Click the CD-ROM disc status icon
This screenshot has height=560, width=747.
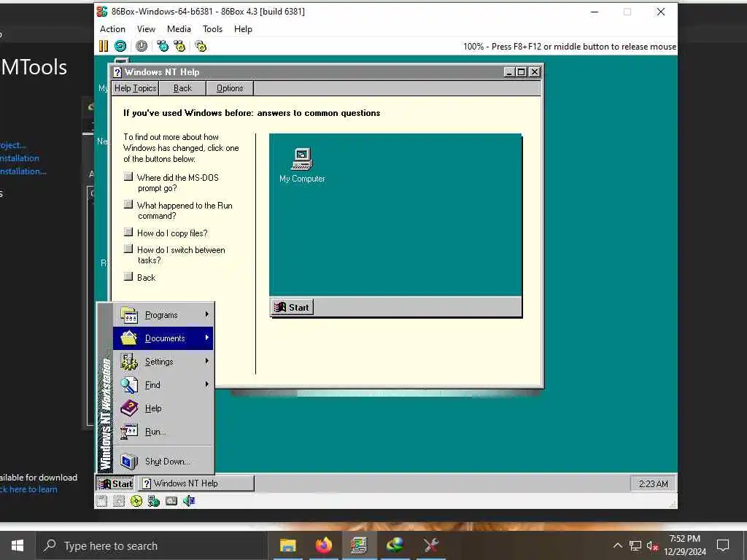tap(136, 500)
